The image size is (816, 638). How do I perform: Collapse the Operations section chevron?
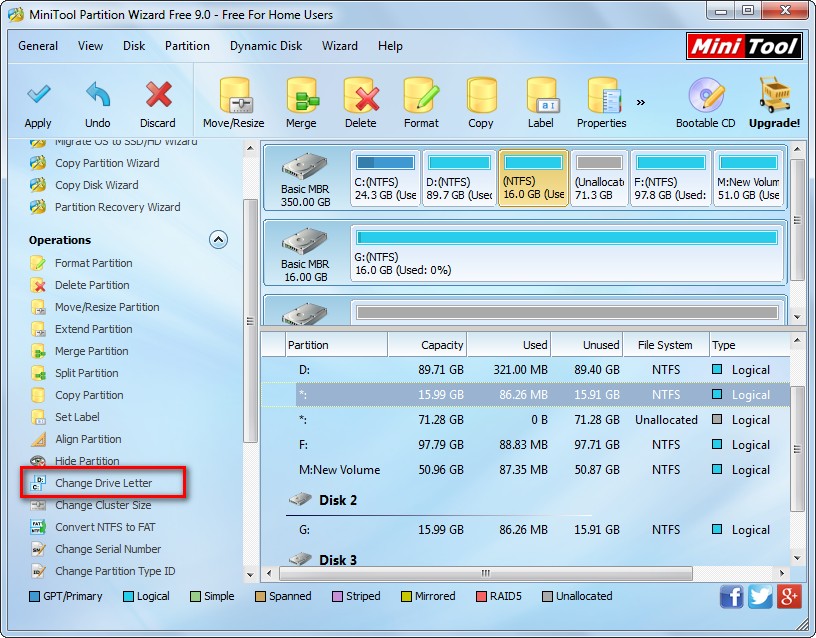[x=219, y=240]
